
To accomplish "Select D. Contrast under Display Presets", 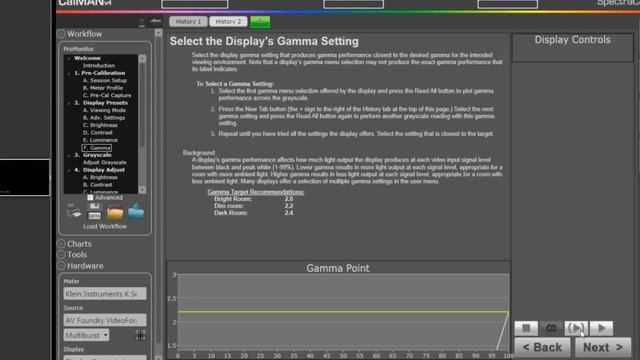I will pyautogui.click(x=98, y=132).
